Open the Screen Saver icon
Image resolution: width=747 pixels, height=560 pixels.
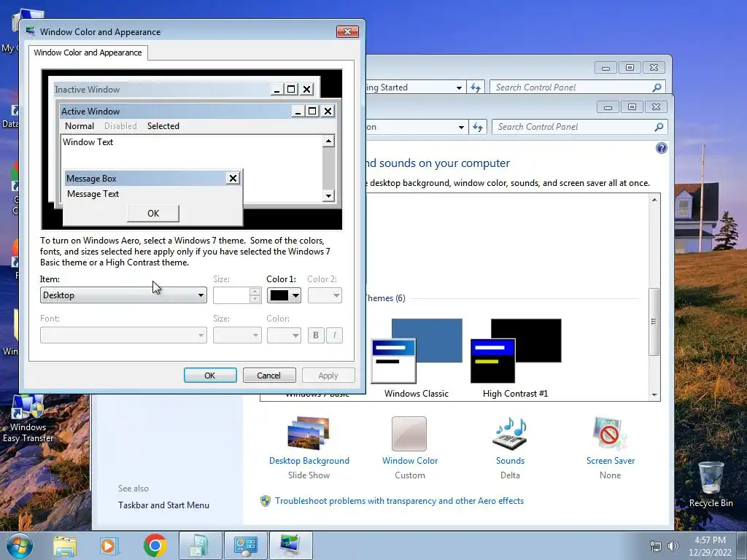(x=610, y=433)
